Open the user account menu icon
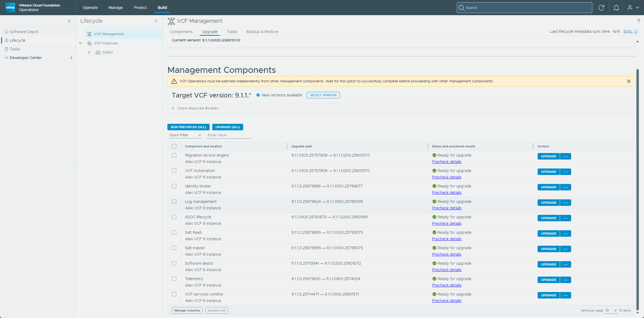Screen dimensions: 644x318 (630, 8)
